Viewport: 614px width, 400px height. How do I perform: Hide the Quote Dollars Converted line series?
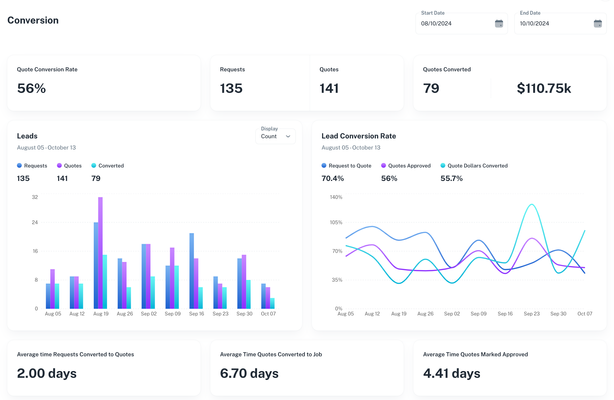coord(477,166)
